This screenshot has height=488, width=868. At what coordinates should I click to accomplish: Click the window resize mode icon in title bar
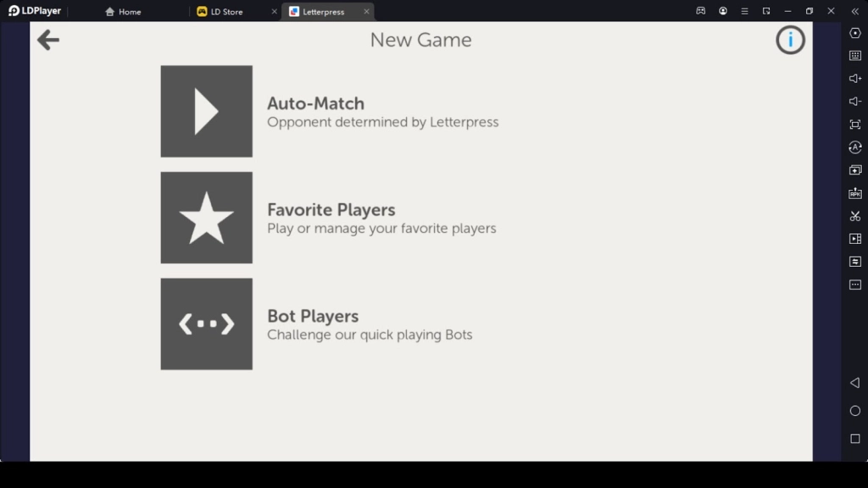[x=766, y=11]
